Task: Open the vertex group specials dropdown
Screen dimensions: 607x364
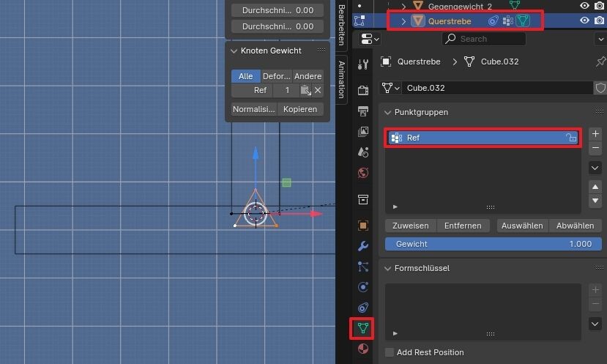Action: [595, 168]
